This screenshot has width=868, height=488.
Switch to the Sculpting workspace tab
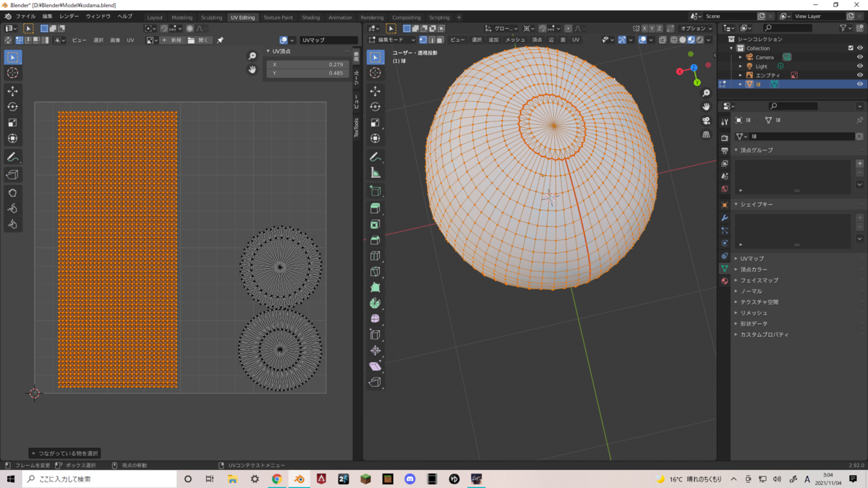point(211,17)
